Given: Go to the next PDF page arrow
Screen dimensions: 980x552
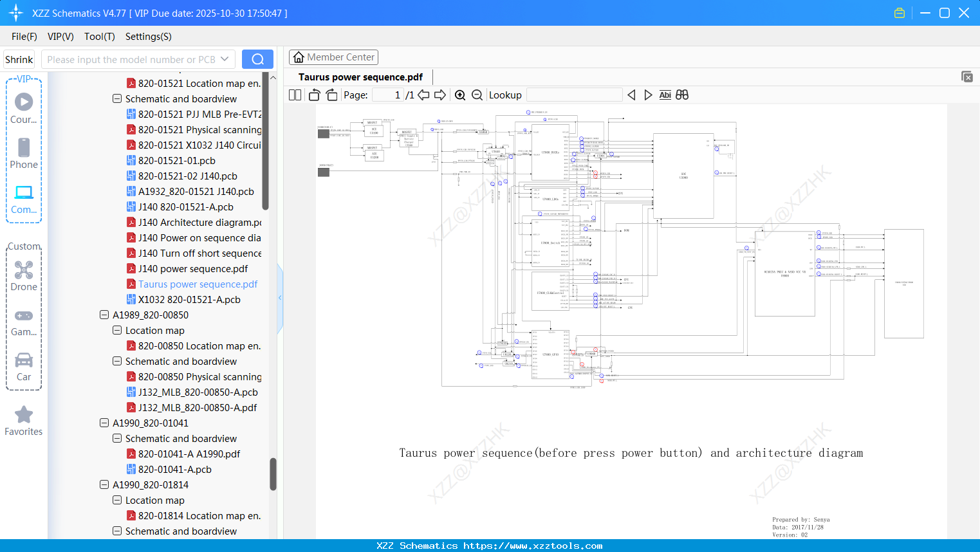Looking at the screenshot, I should tap(440, 95).
